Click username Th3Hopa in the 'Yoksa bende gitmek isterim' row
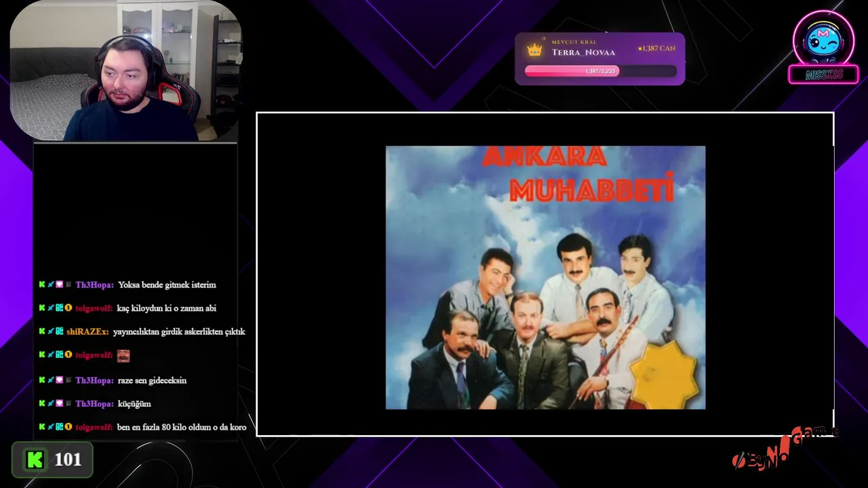868x488 pixels. tap(94, 285)
